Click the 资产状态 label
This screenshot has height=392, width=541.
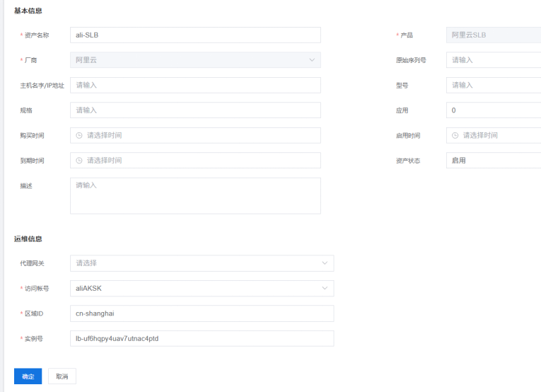[408, 161]
